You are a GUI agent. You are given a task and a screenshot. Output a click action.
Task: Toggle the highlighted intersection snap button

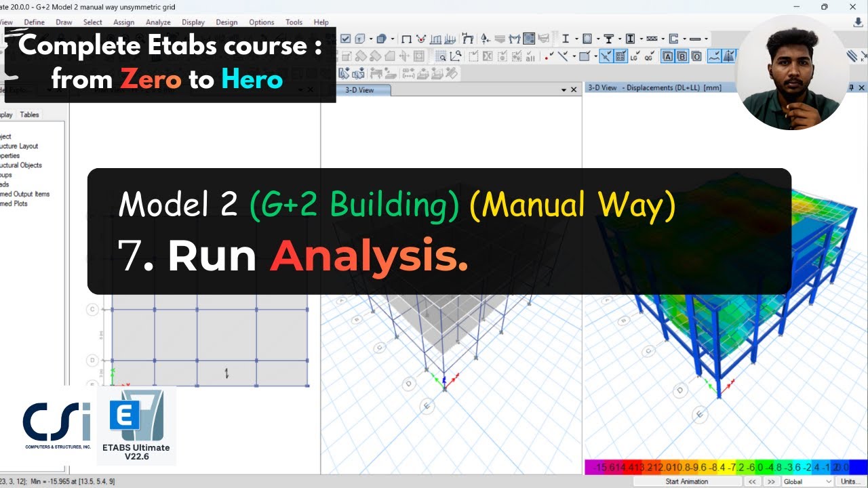pos(606,56)
